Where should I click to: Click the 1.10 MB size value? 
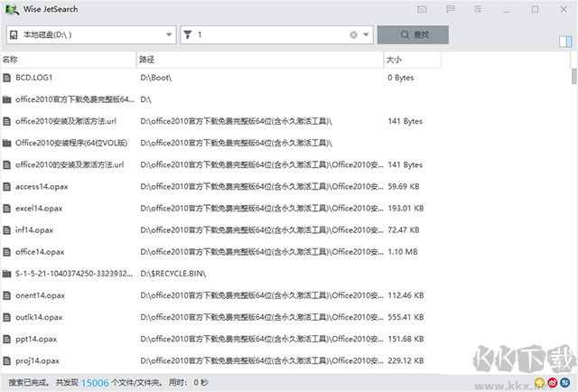[x=403, y=252]
